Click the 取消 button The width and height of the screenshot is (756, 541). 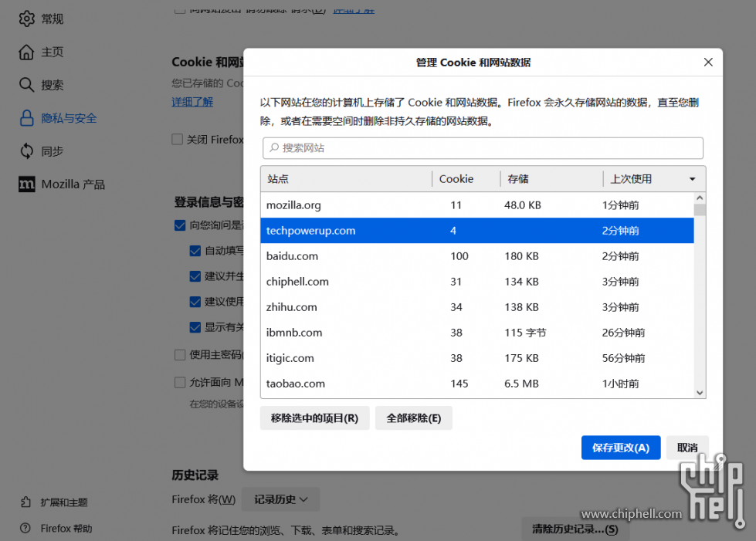coord(687,448)
